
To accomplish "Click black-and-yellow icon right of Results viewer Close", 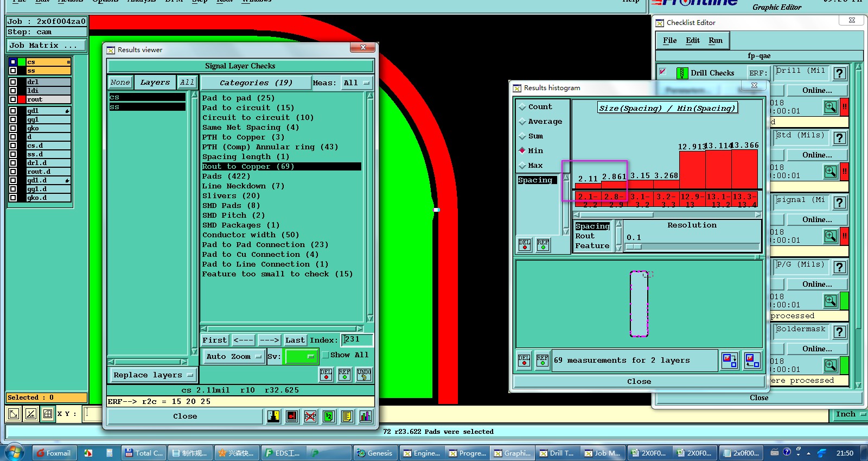I will (273, 416).
